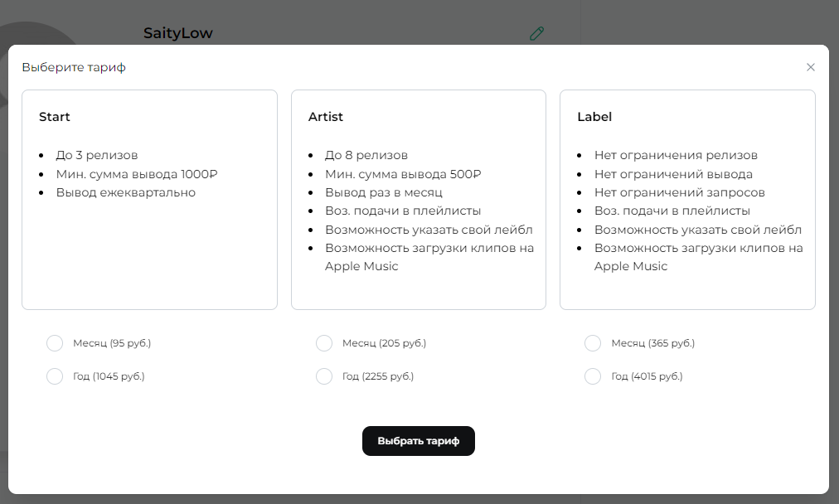839x504 pixels.
Task: Pick Artist yearly 2255 руб. option
Action: click(323, 376)
